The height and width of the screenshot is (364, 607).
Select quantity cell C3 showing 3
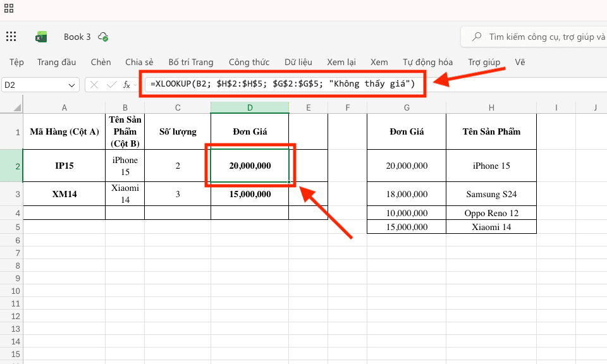[x=178, y=194]
